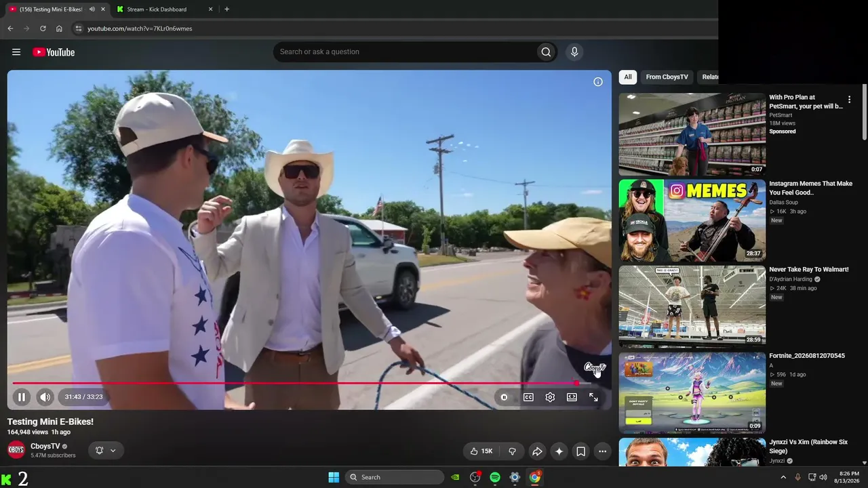Select the All filter chip

[x=628, y=77]
